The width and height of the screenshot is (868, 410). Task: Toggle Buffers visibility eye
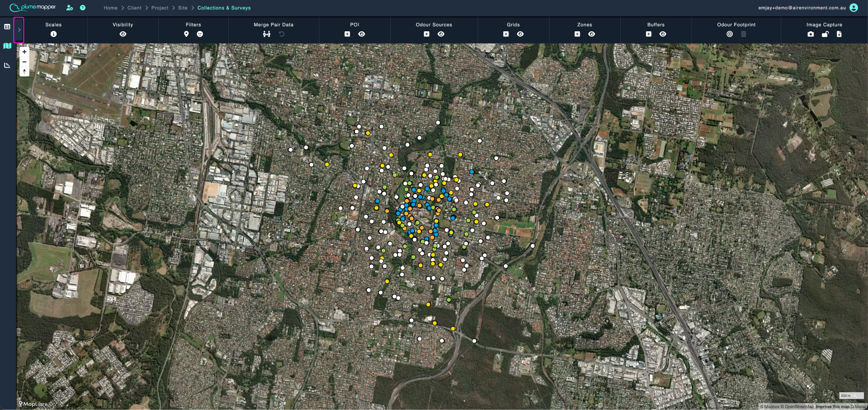663,34
